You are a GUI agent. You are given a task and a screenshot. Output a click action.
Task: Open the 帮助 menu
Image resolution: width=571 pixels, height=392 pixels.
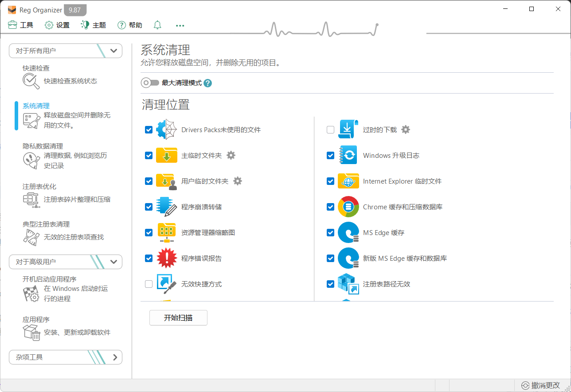130,25
